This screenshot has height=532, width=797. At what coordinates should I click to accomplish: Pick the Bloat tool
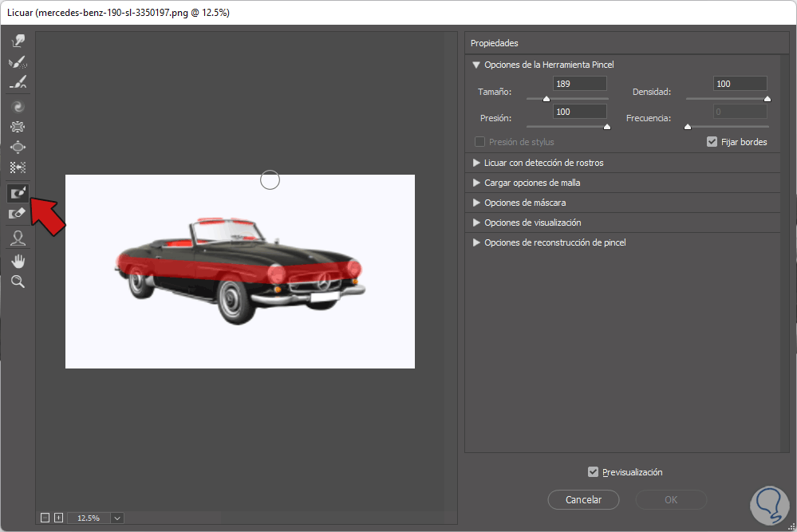click(x=18, y=148)
